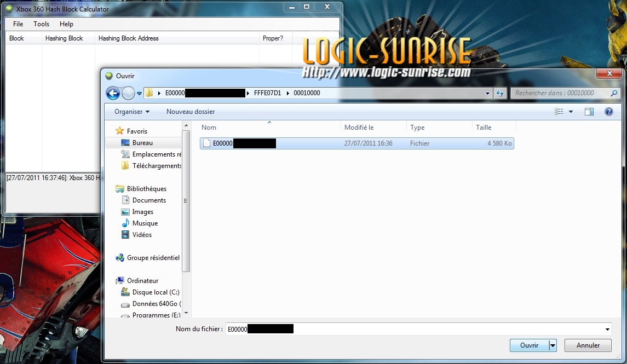Open Musique library
The height and width of the screenshot is (364, 627).
point(145,223)
